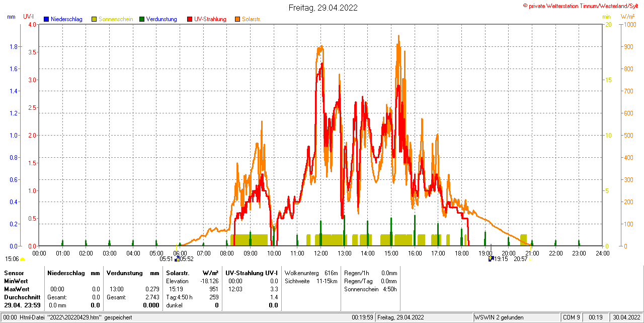This screenshot has width=644, height=323.
Task: Click the Wolkenunterg value 616m
Action: point(331,273)
